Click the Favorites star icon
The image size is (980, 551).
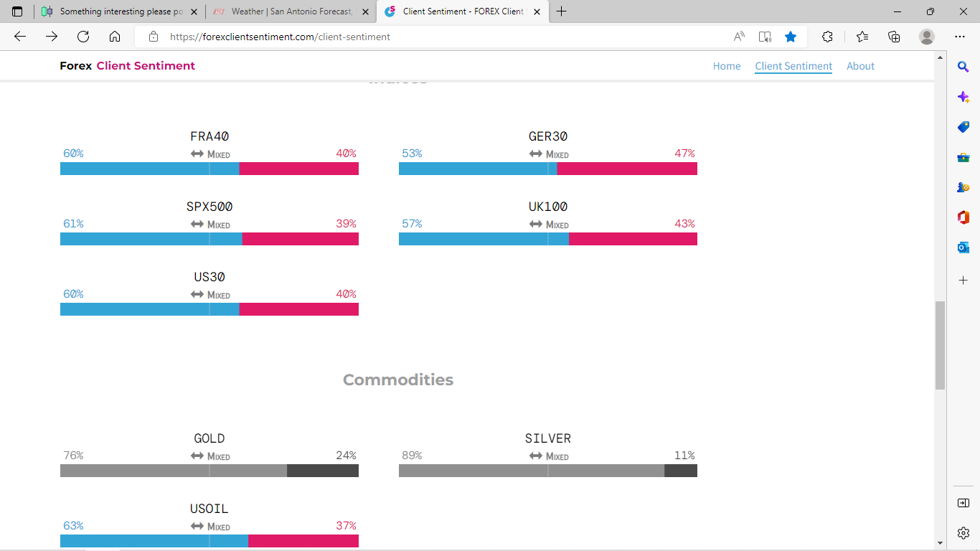pyautogui.click(x=791, y=37)
